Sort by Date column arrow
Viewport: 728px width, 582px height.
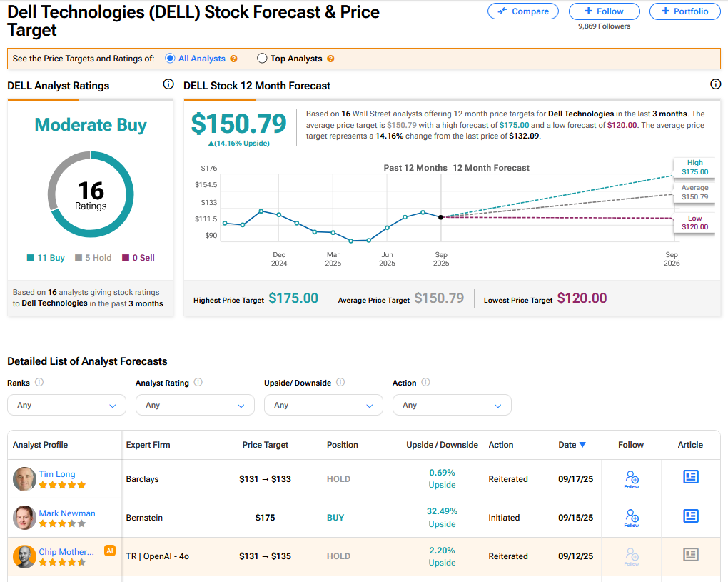pos(582,445)
